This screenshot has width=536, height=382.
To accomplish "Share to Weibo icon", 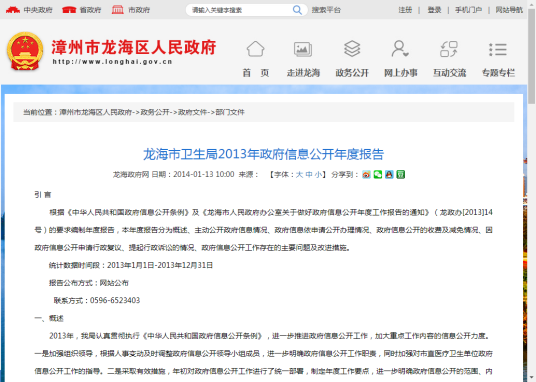I will [x=366, y=174].
